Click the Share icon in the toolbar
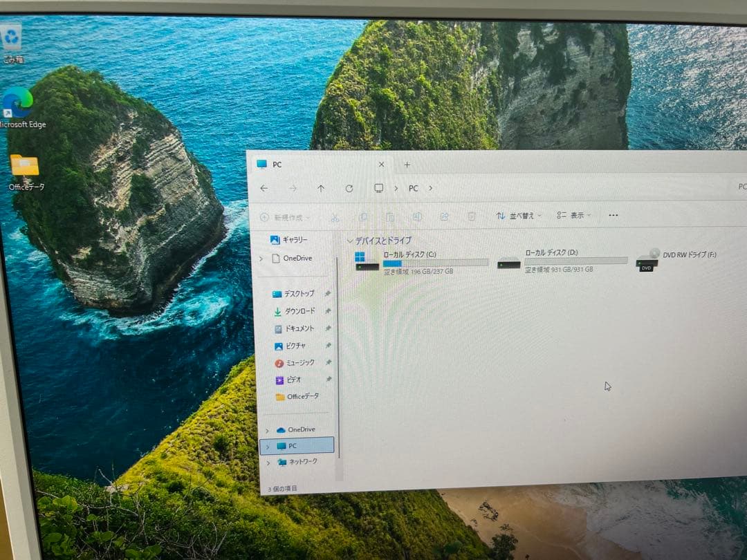Image resolution: width=747 pixels, height=560 pixels. pos(445,215)
